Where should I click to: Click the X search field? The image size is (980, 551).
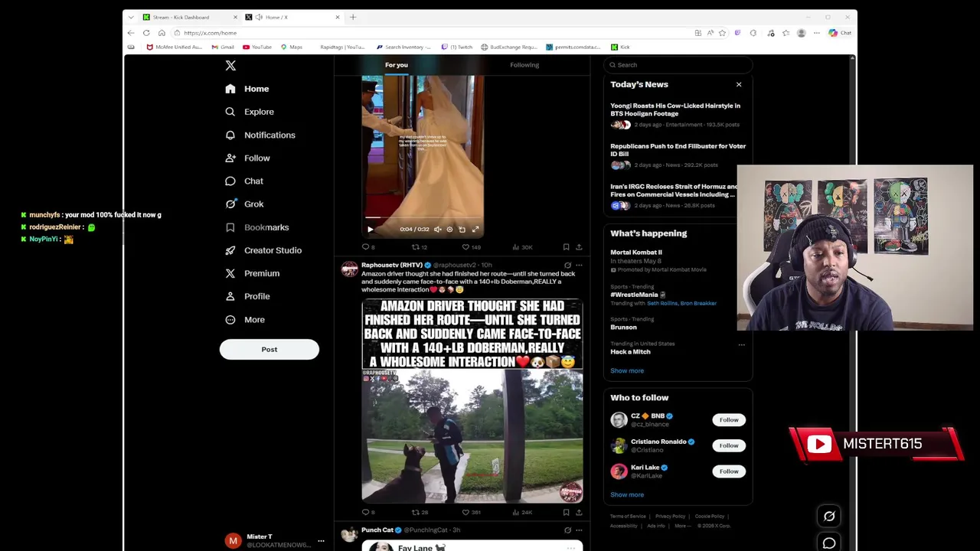click(678, 65)
